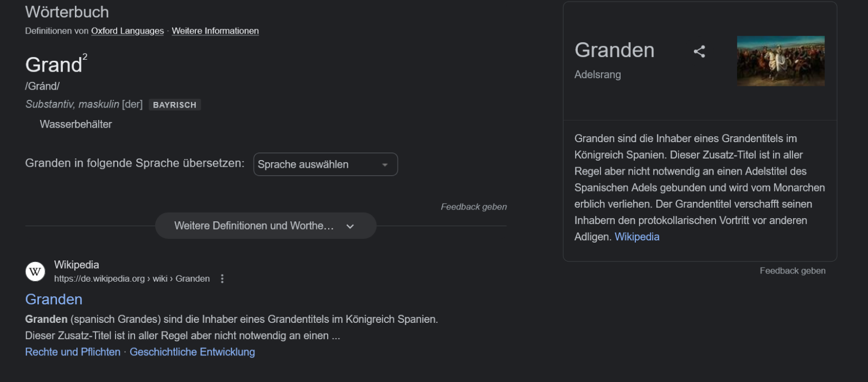Go to Rechte und Pflichten section link
The width and height of the screenshot is (868, 382).
pos(73,352)
